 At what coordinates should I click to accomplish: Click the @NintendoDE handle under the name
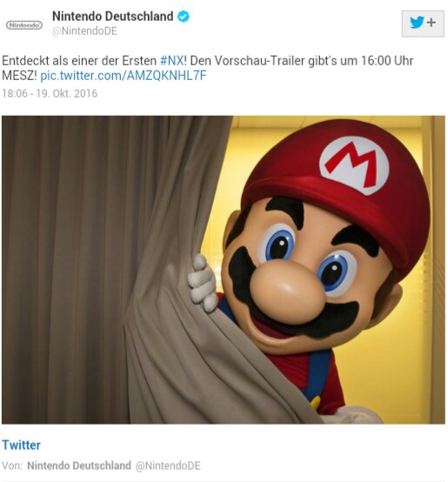[84, 31]
